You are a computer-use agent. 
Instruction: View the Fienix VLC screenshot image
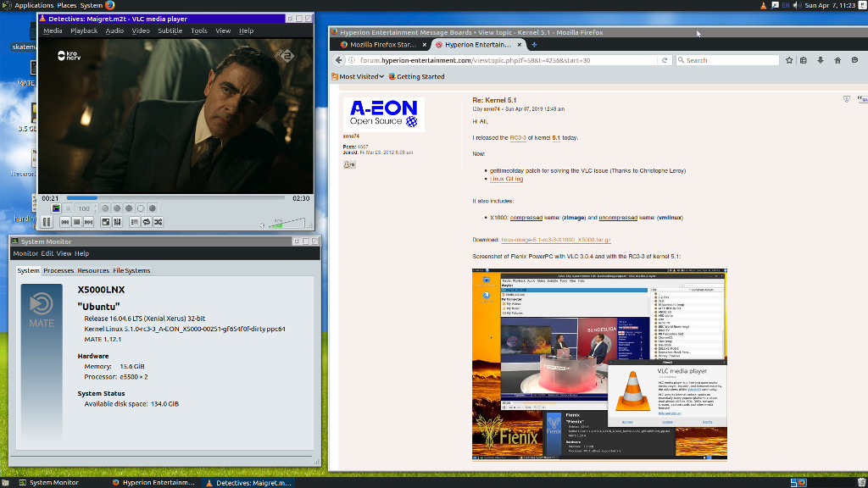599,364
